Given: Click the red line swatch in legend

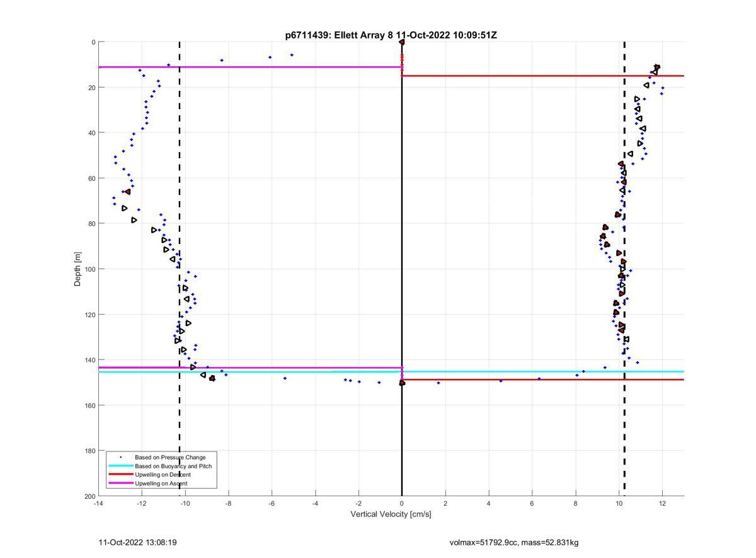Looking at the screenshot, I should click(120, 475).
